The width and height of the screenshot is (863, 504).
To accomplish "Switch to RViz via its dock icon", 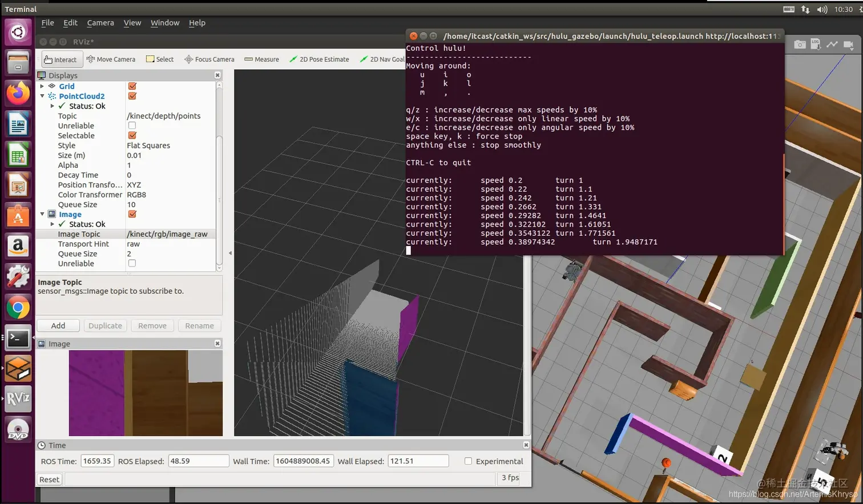I will (x=18, y=398).
